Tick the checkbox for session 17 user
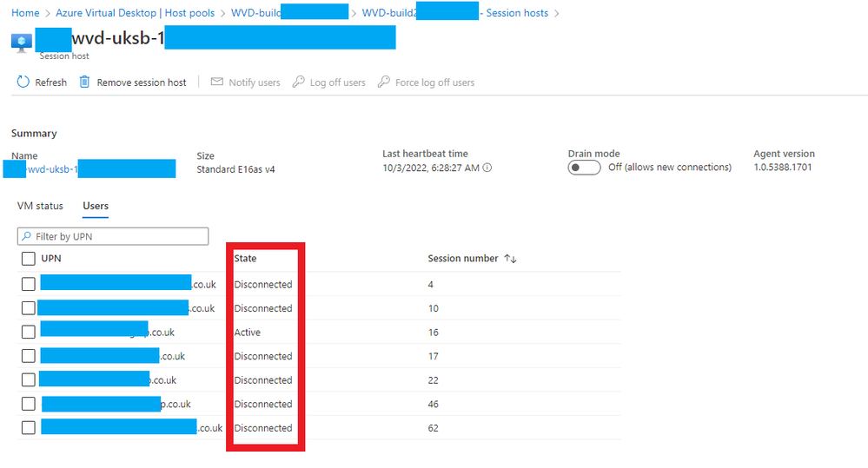868x468 pixels. pyautogui.click(x=28, y=356)
